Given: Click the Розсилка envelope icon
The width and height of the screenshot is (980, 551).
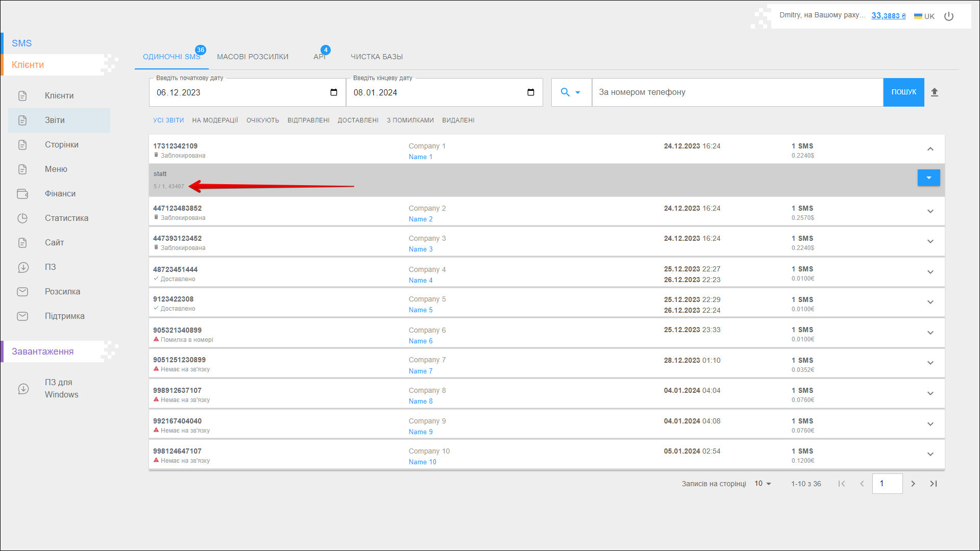Looking at the screenshot, I should [x=22, y=292].
